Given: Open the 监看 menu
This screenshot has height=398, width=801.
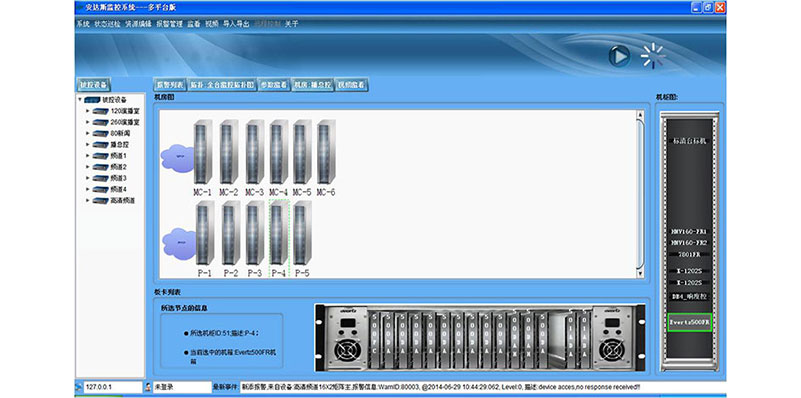Looking at the screenshot, I should pyautogui.click(x=194, y=24).
